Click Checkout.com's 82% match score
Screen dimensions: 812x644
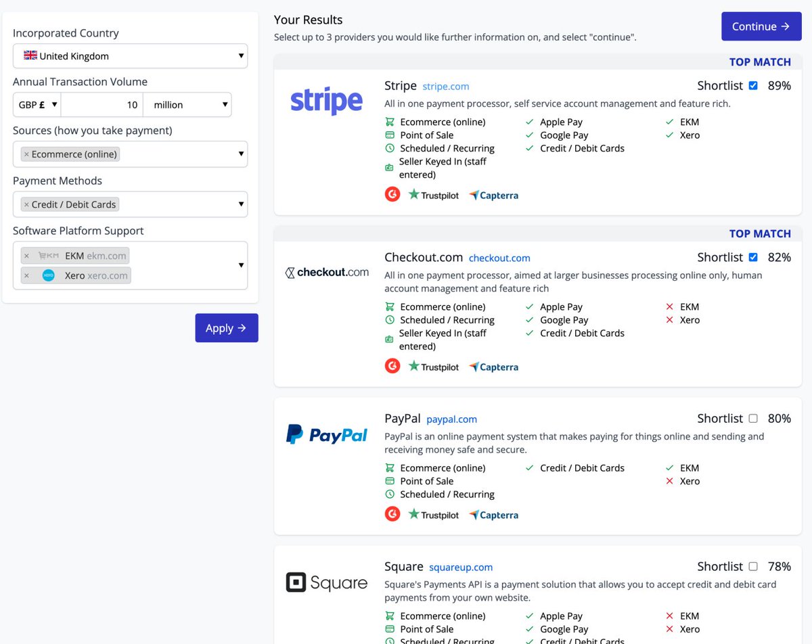click(780, 257)
